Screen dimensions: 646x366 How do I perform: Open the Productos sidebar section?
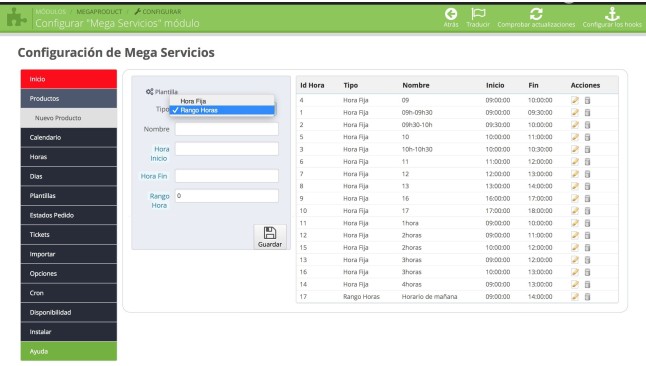pos(69,99)
